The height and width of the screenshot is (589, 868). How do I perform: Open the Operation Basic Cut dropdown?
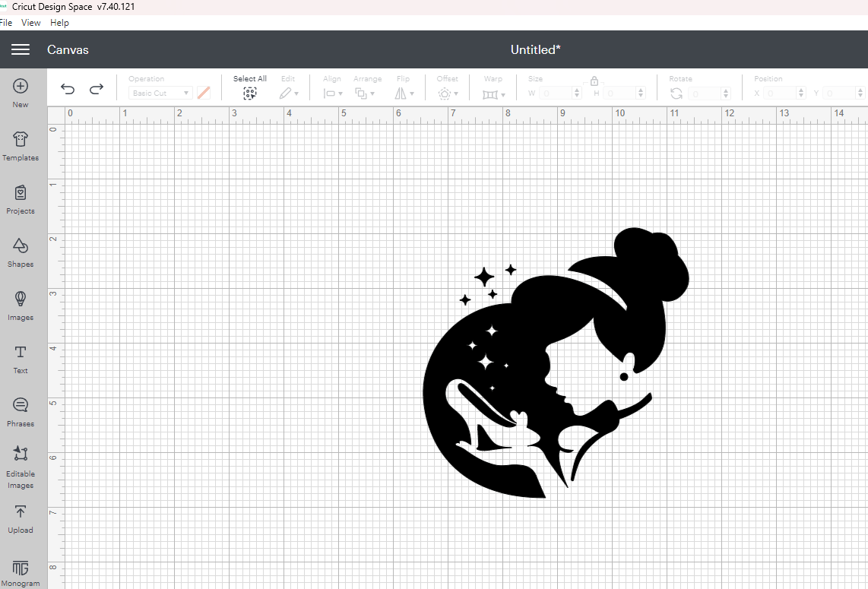[160, 93]
